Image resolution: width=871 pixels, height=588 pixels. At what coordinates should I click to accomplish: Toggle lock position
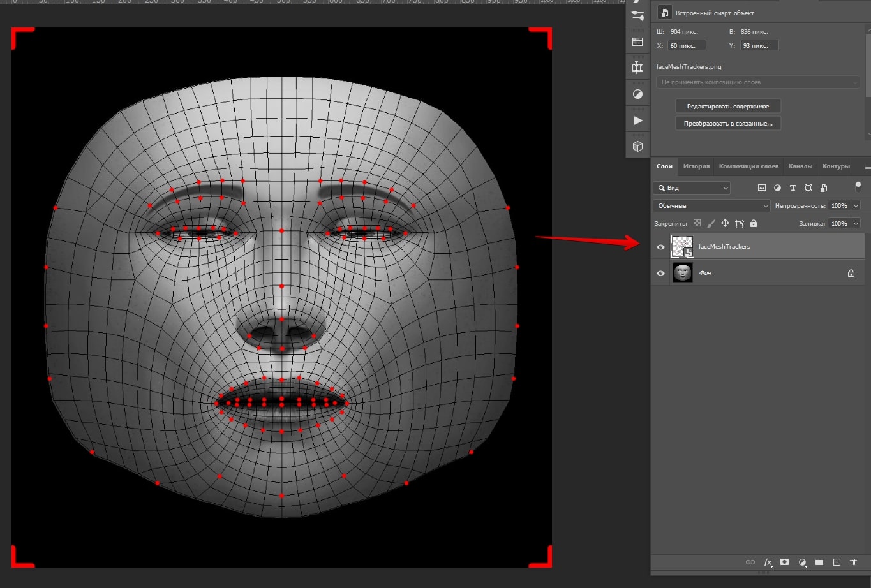[x=725, y=223]
